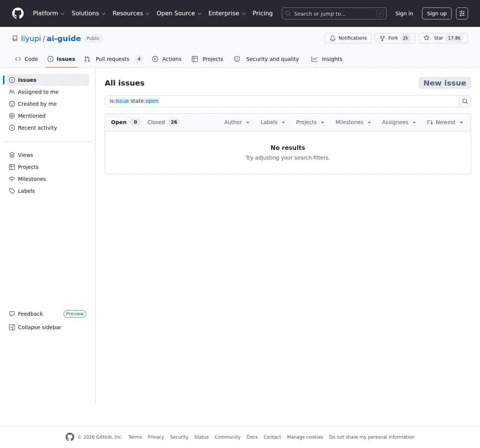Open the footer Contact link
The height and width of the screenshot is (448, 480).
click(x=272, y=437)
